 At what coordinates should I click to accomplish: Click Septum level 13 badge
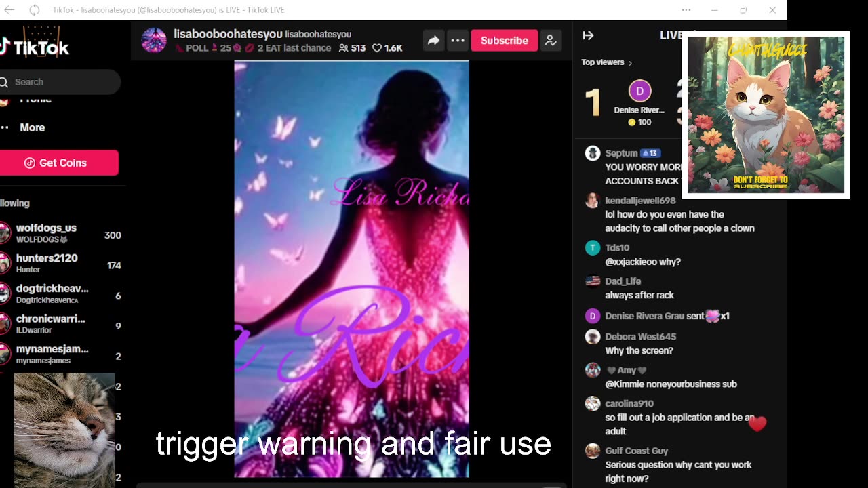pos(650,153)
